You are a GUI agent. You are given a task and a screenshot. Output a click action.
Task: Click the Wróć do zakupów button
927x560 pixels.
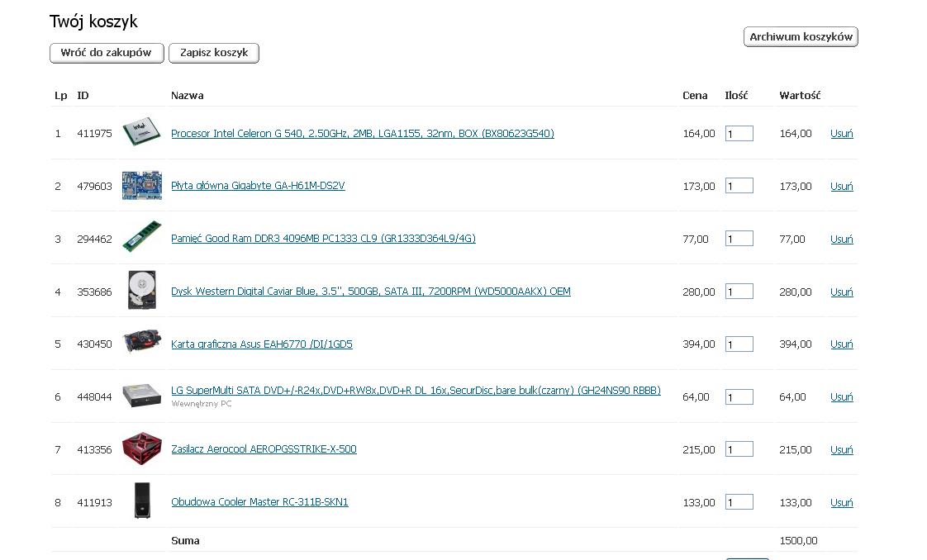point(107,53)
